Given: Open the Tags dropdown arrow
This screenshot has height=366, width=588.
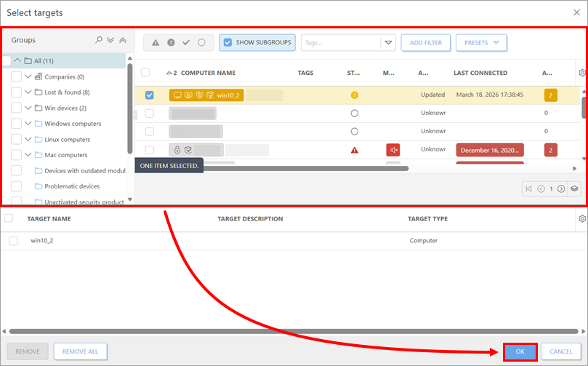Looking at the screenshot, I should (388, 43).
